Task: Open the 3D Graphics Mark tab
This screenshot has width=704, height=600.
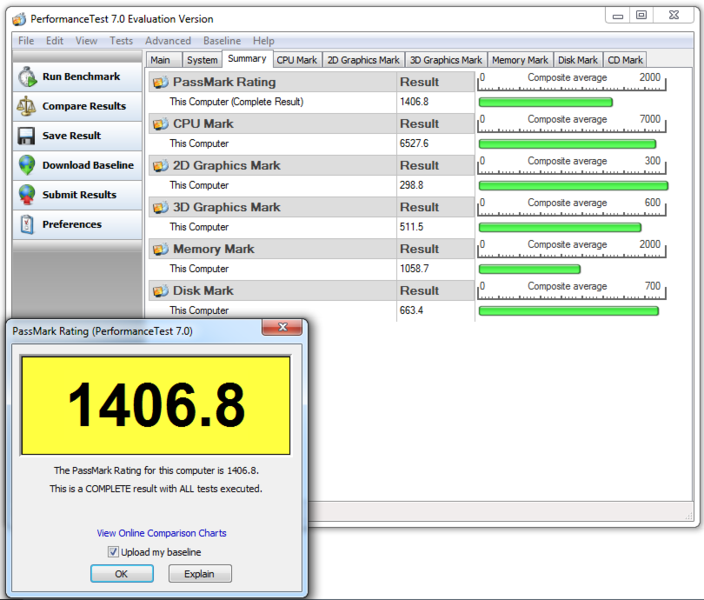Action: [x=446, y=60]
